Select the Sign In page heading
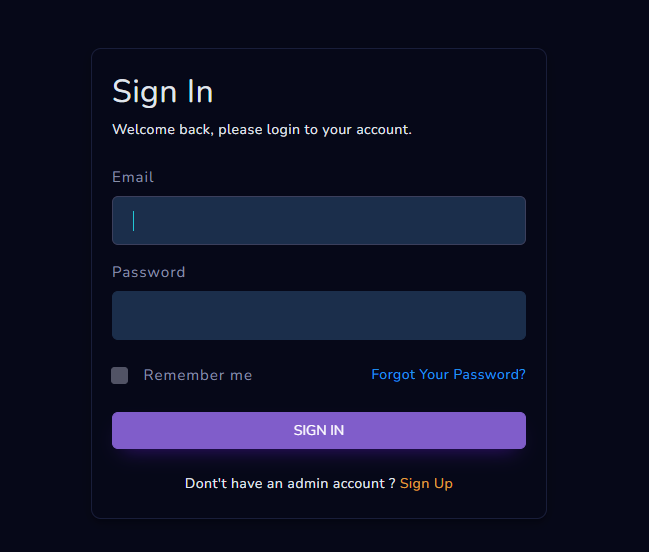 click(x=162, y=91)
